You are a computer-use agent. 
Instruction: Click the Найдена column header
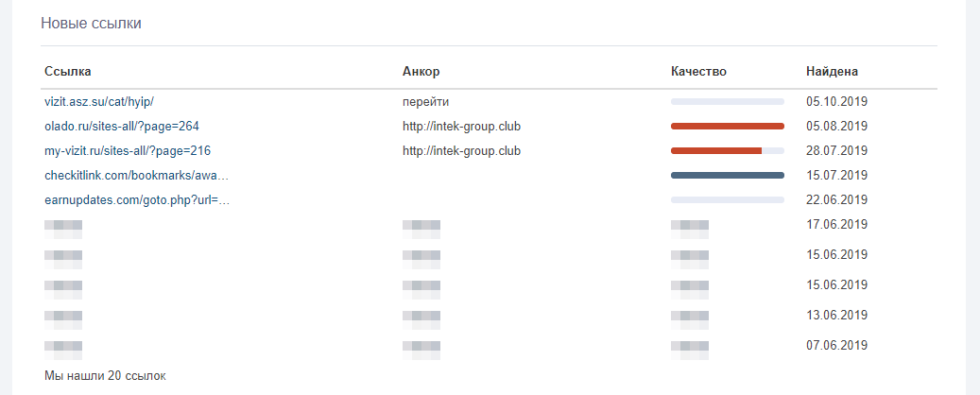coord(832,71)
